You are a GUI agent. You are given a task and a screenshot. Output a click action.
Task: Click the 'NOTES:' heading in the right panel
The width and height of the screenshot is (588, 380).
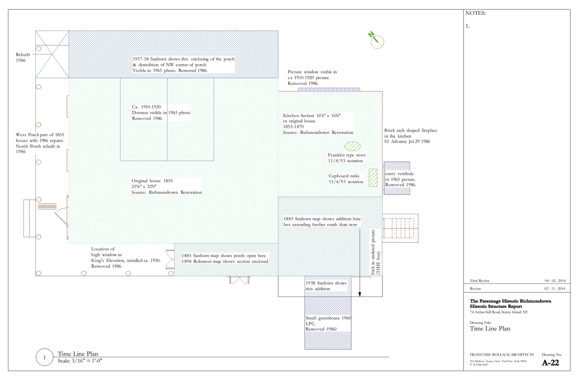[x=475, y=13]
